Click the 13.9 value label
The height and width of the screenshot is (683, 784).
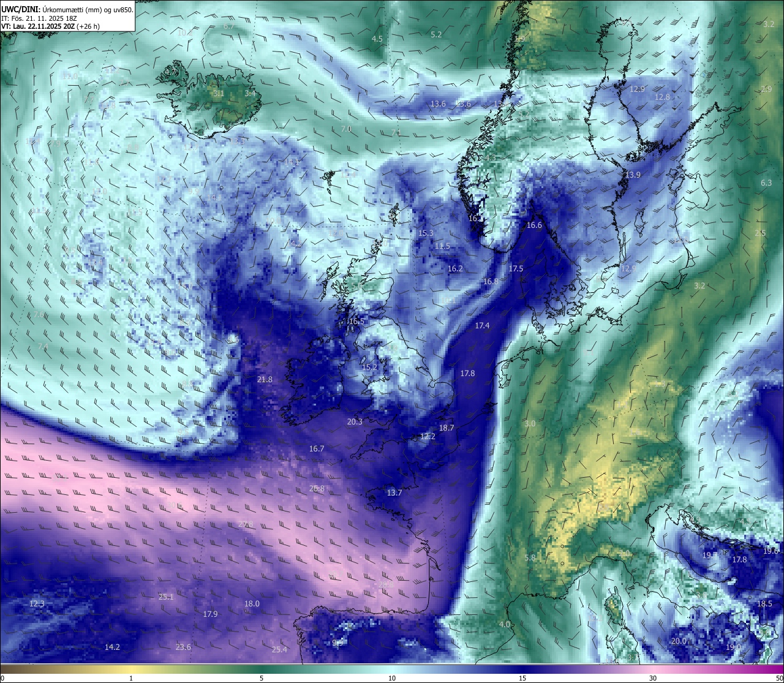point(633,175)
